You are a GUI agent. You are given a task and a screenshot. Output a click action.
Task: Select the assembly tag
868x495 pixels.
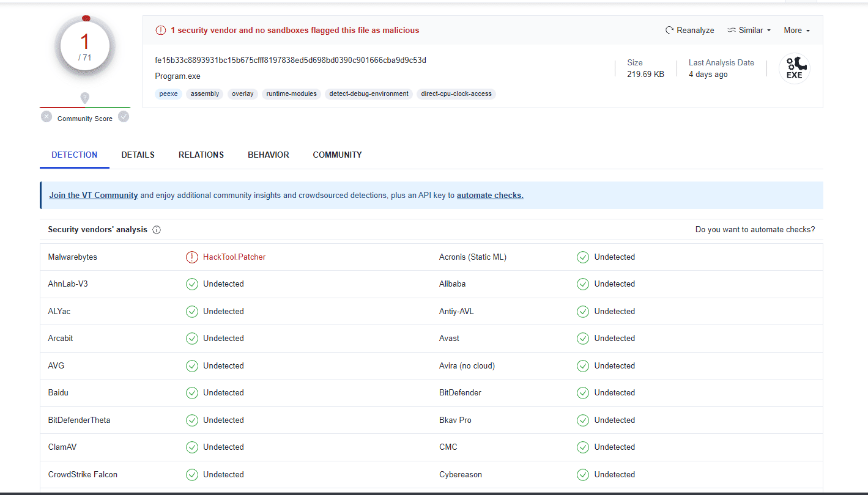click(x=205, y=94)
